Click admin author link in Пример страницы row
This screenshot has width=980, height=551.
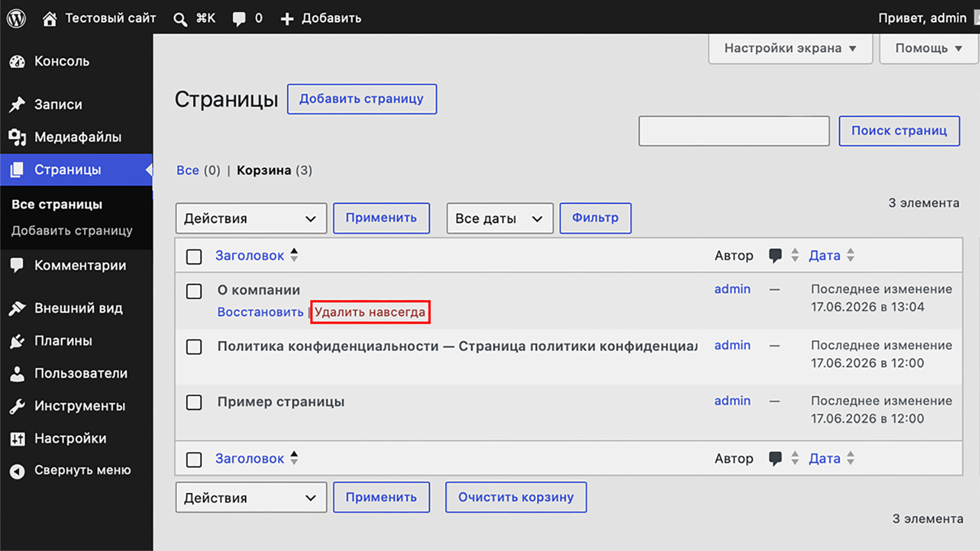732,401
